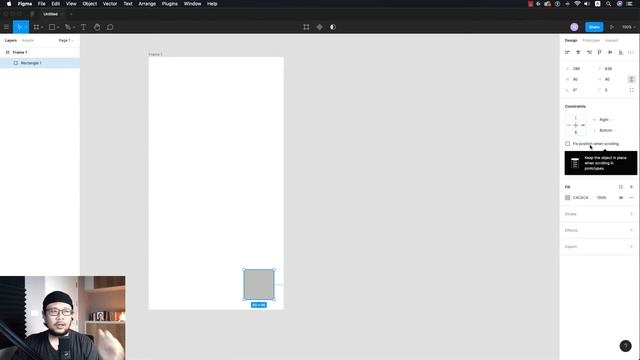Click the Create component icon

pyautogui.click(x=320, y=27)
